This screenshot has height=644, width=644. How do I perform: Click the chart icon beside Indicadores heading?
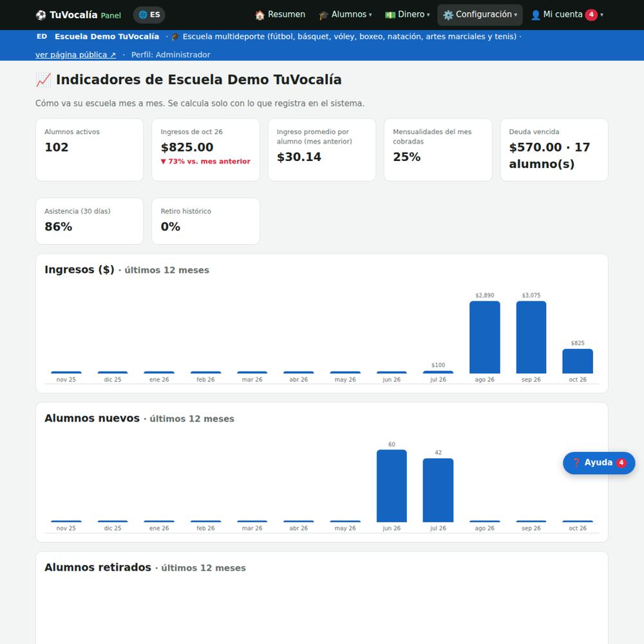point(44,80)
